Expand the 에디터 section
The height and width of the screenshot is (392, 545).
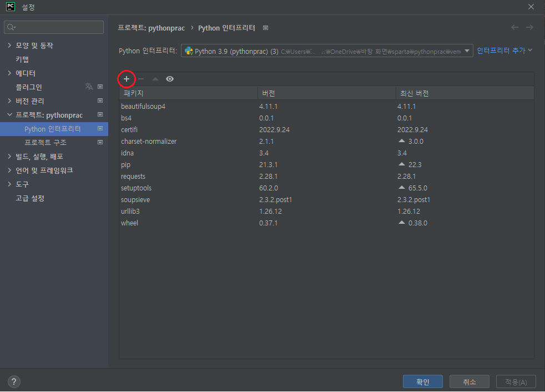pyautogui.click(x=9, y=73)
